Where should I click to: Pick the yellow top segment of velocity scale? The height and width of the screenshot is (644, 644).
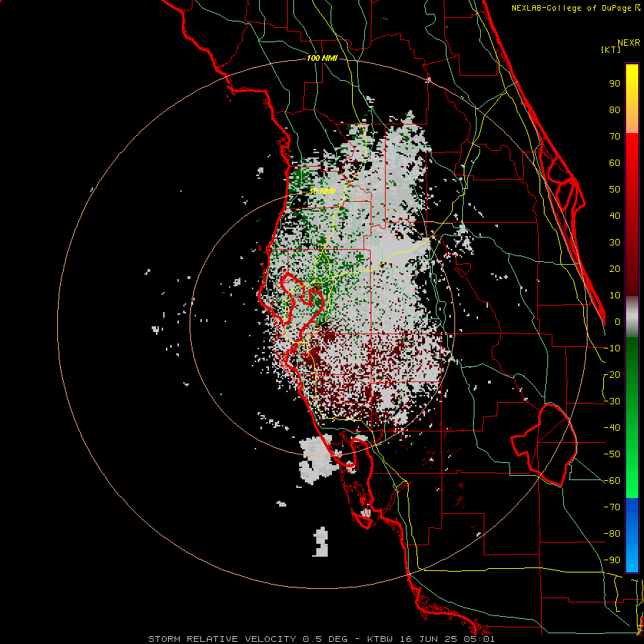pyautogui.click(x=632, y=99)
